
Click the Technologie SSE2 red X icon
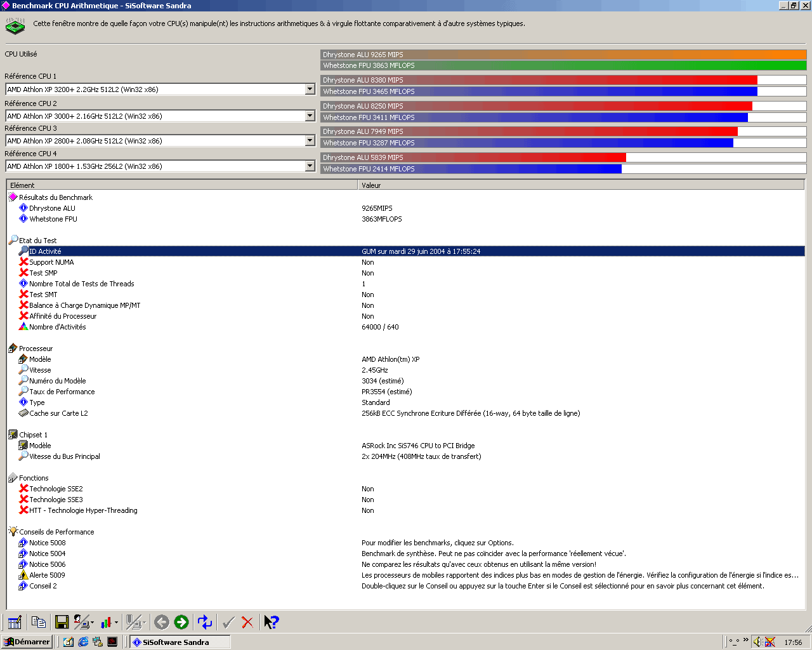(x=23, y=489)
